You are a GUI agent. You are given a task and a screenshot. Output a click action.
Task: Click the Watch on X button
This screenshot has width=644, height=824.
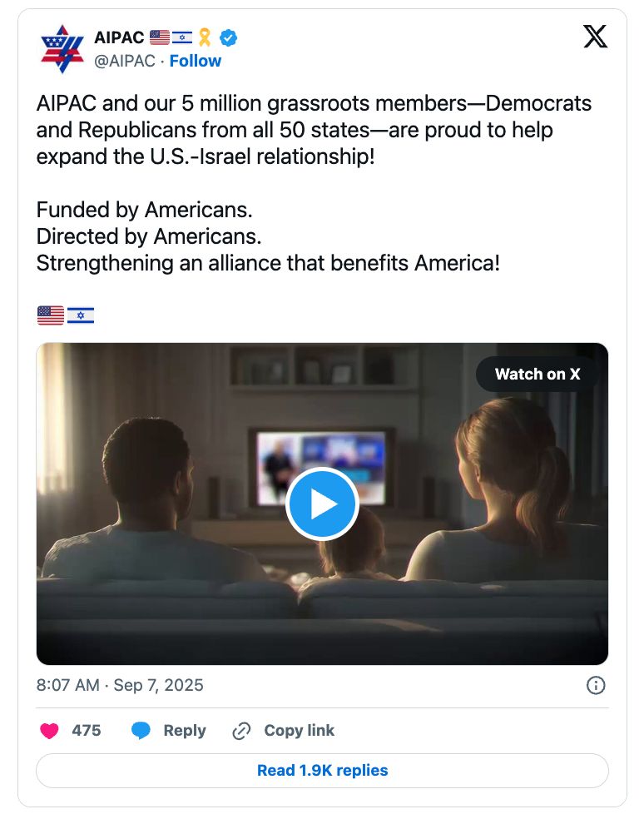pos(537,374)
